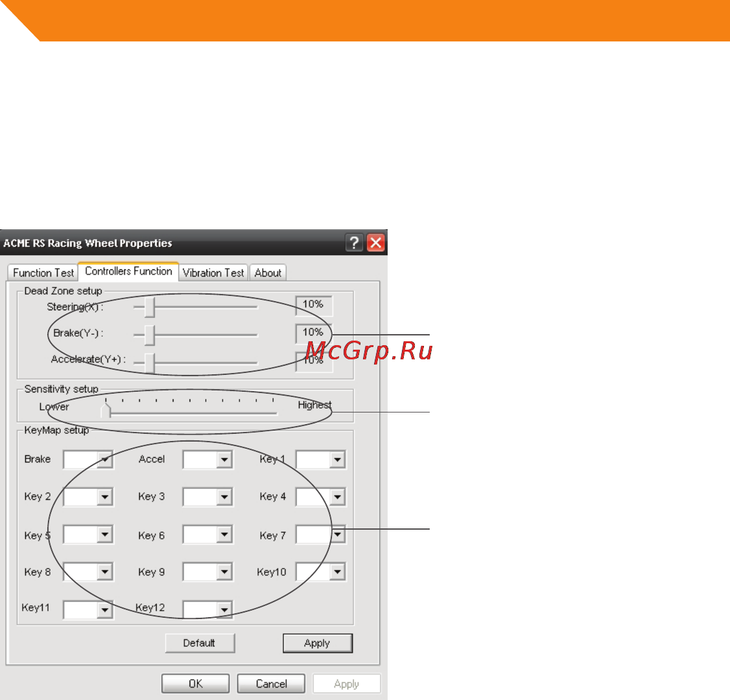
Task: Click the Apply button inside Controllers Function tab
Action: click(x=318, y=643)
